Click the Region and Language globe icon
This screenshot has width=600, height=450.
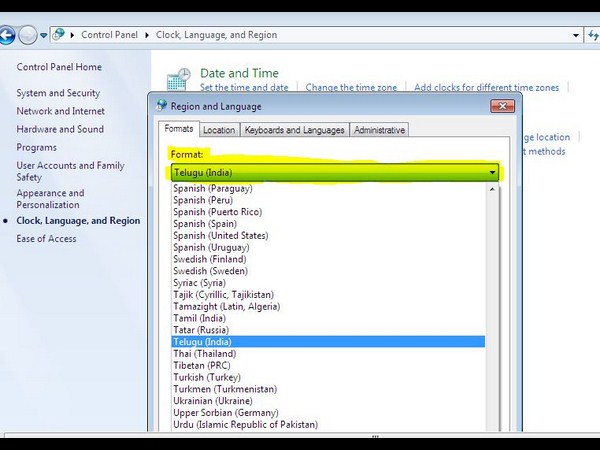point(163,106)
